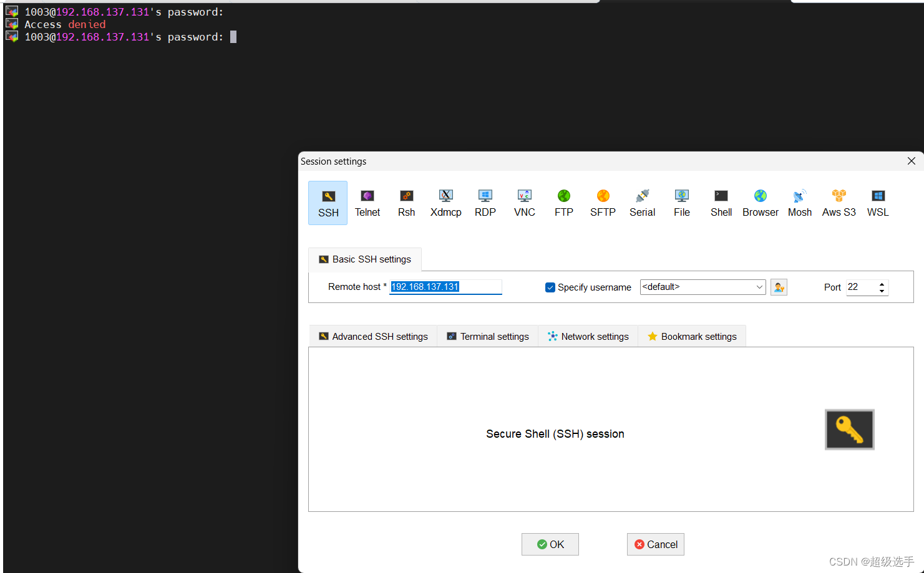The image size is (924, 573).
Task: Select the Remote host input field
Action: coord(445,287)
